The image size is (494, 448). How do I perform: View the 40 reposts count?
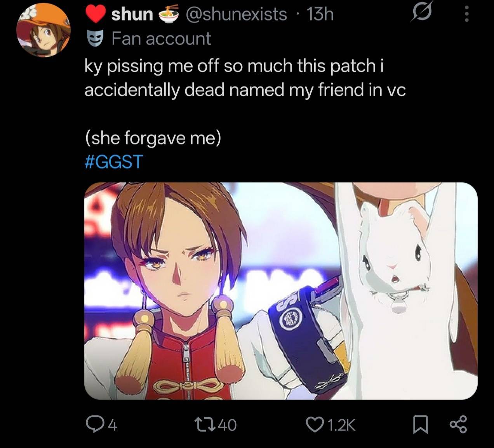tap(227, 425)
